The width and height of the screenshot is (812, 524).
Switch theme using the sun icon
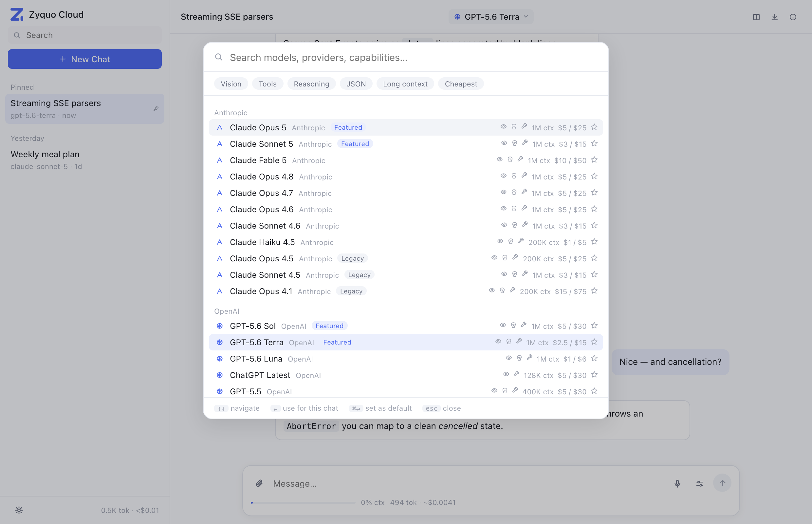pos(19,510)
